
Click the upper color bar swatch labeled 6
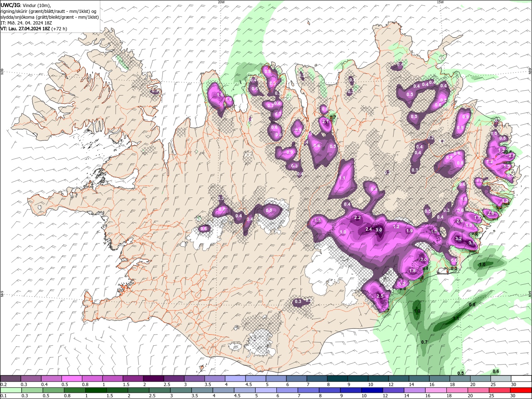tap(297, 379)
